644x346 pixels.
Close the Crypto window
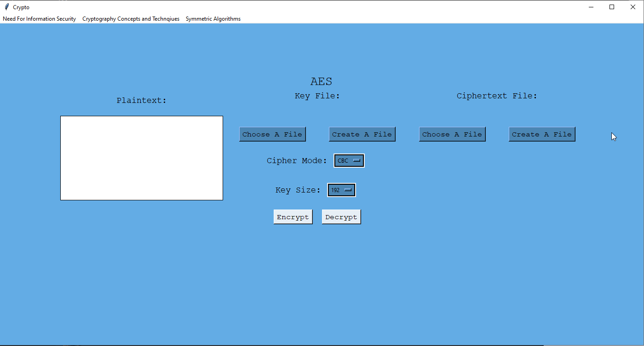[x=633, y=7]
